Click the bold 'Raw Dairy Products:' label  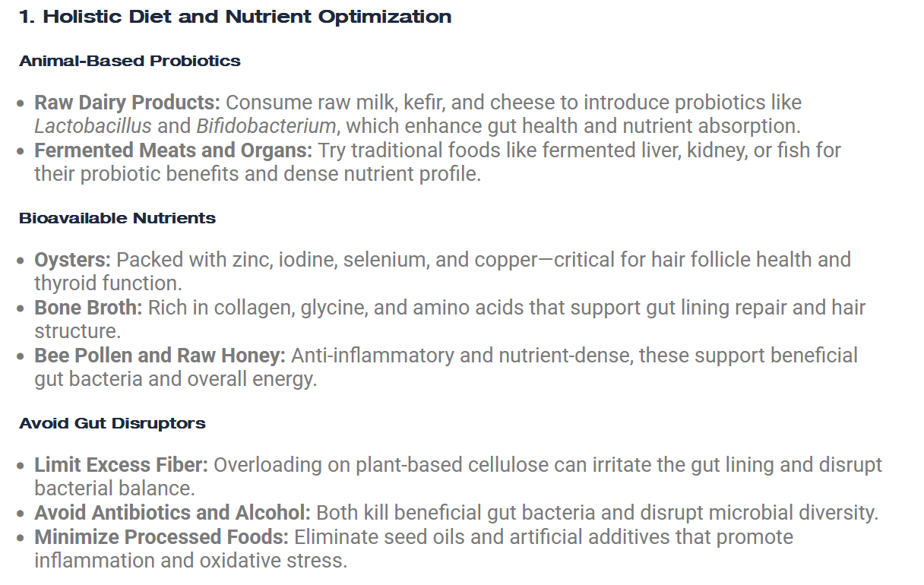click(127, 103)
